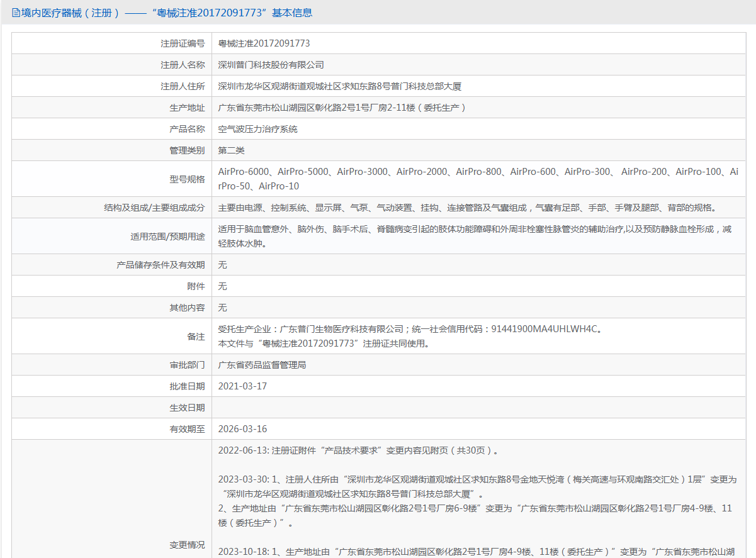Select registration number 粤械注准20172091773 value

click(x=264, y=43)
